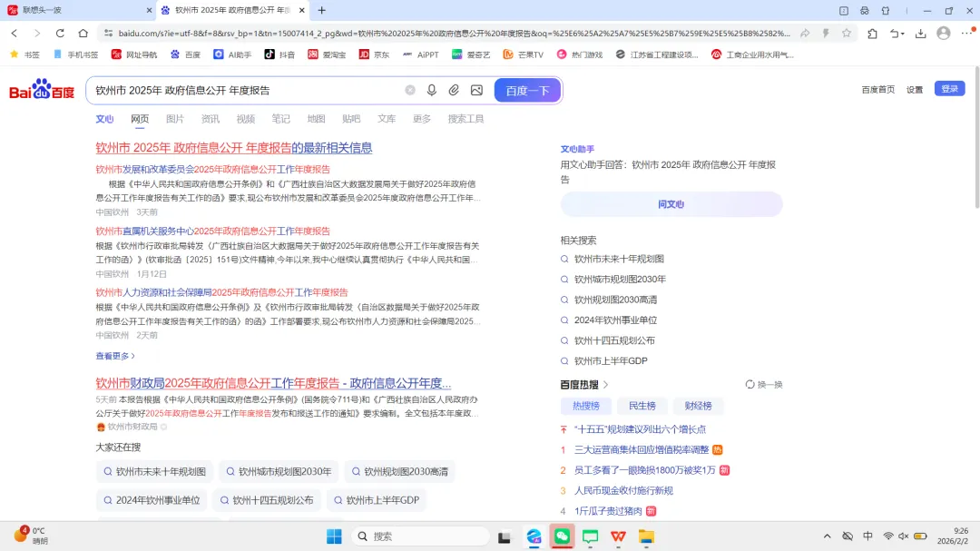Image resolution: width=980 pixels, height=551 pixels.
Task: Expand 查看更多 for more results
Action: [x=115, y=356]
